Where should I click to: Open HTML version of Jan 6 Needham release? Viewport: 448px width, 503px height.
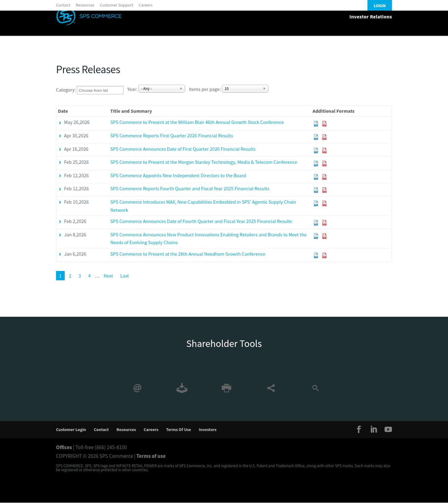316,255
